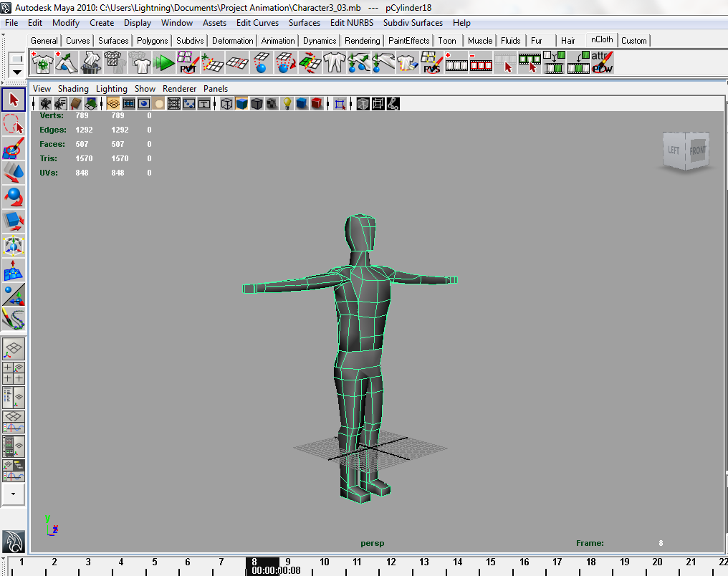Screen dimensions: 728x576
Task: Open the Modify menu
Action: 66,23
